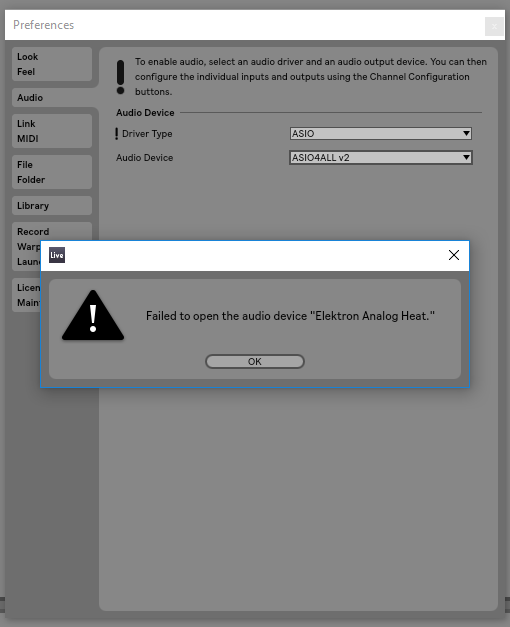Click the Audio Device section header
This screenshot has width=510, height=627.
coord(145,113)
